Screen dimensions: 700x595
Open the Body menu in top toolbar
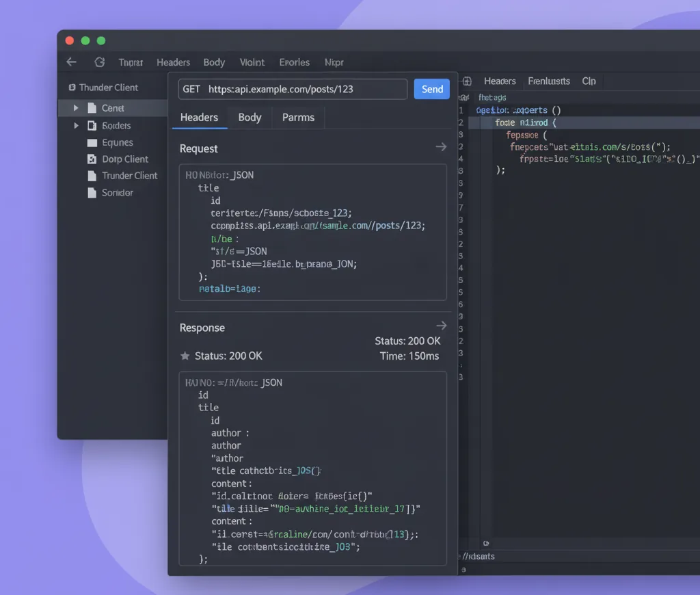pos(214,62)
